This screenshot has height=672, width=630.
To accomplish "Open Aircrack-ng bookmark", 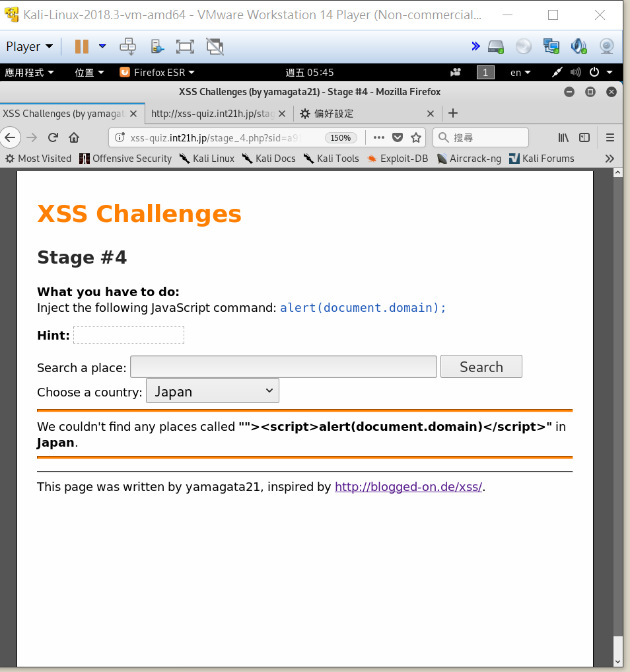I will (469, 159).
